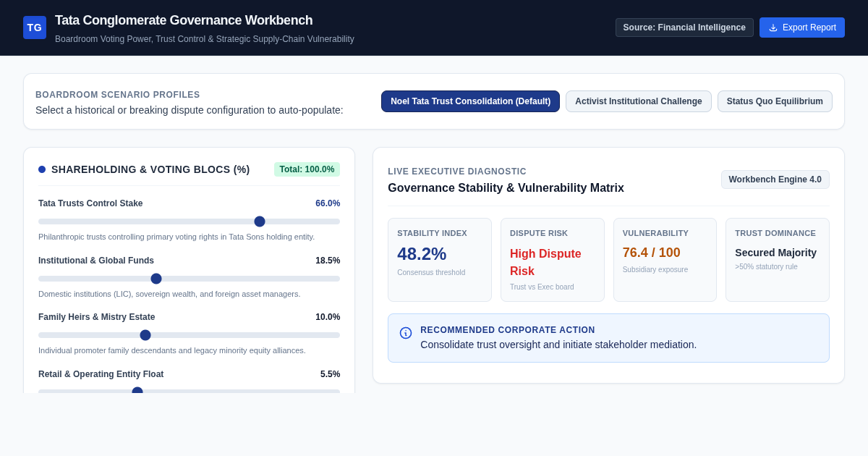The image size is (868, 456).
Task: Click the 10.0% Family Heirs value
Action: [328, 317]
